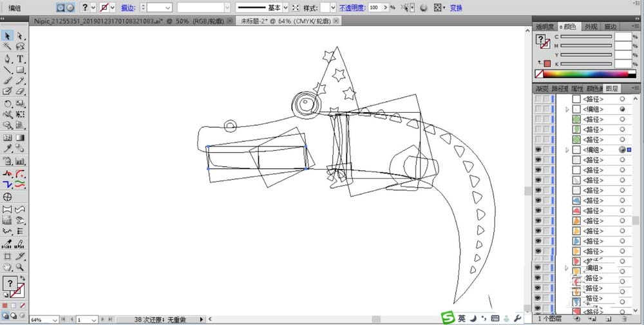
Task: Select the Rectangle tool
Action: (x=21, y=70)
